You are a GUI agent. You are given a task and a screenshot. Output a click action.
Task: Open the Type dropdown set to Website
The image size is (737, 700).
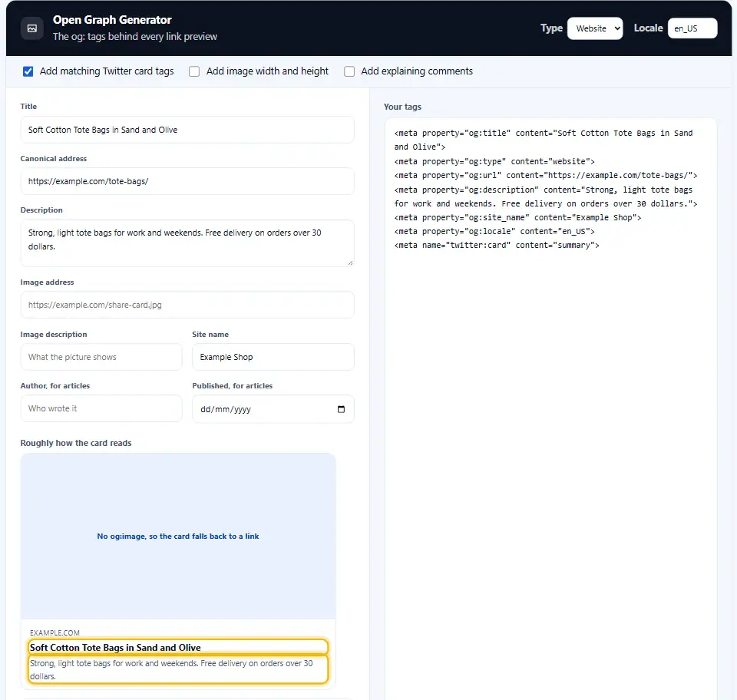(x=595, y=28)
